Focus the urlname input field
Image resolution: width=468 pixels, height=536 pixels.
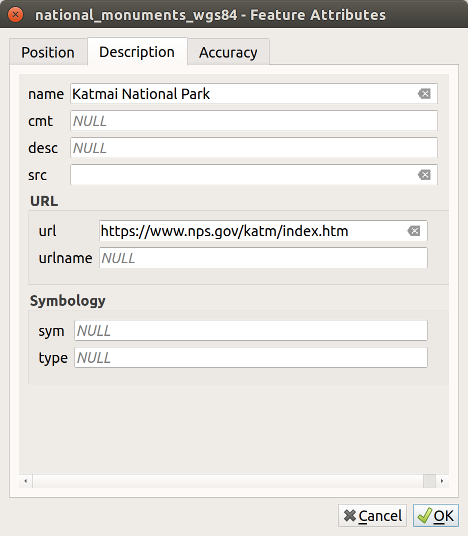(263, 258)
